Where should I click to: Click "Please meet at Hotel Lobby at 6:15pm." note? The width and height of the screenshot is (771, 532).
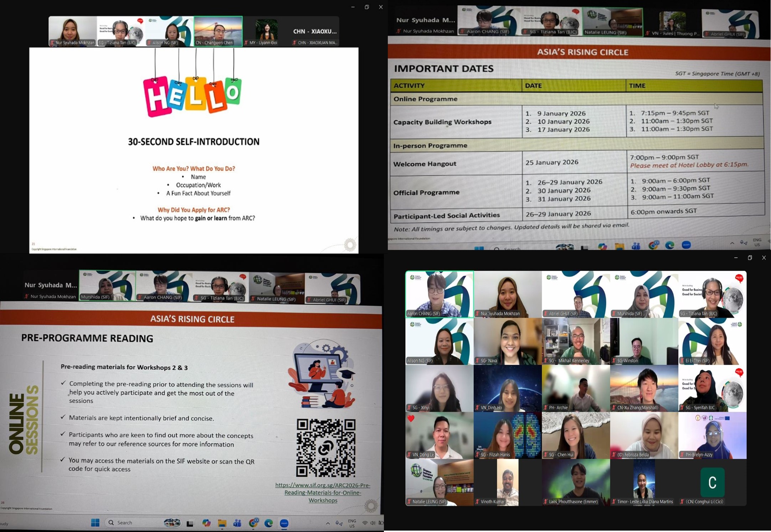pyautogui.click(x=689, y=165)
